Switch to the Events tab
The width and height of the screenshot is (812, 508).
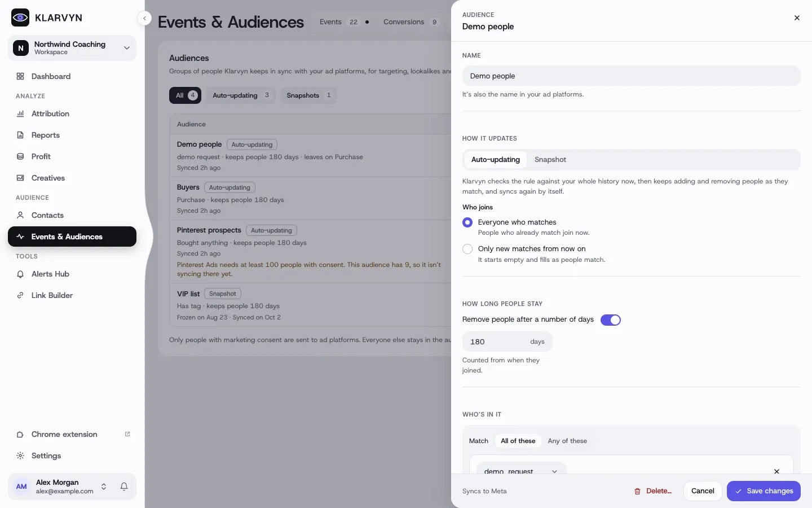(344, 22)
